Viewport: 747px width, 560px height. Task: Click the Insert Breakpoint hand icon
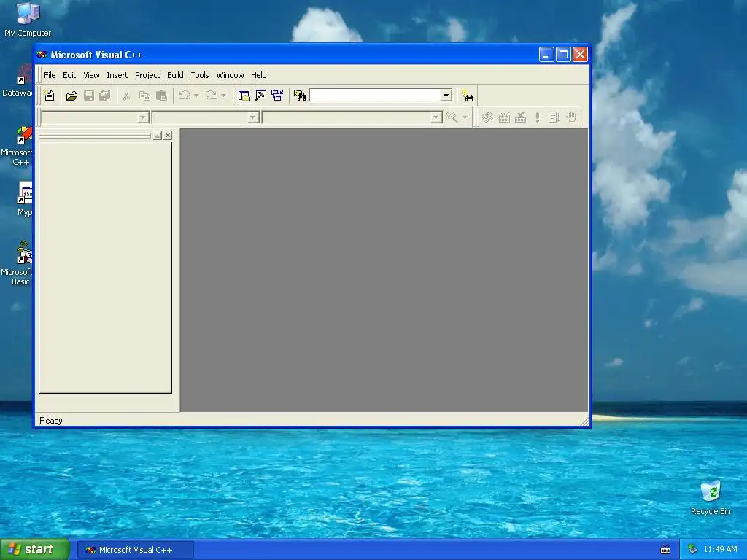(x=570, y=117)
